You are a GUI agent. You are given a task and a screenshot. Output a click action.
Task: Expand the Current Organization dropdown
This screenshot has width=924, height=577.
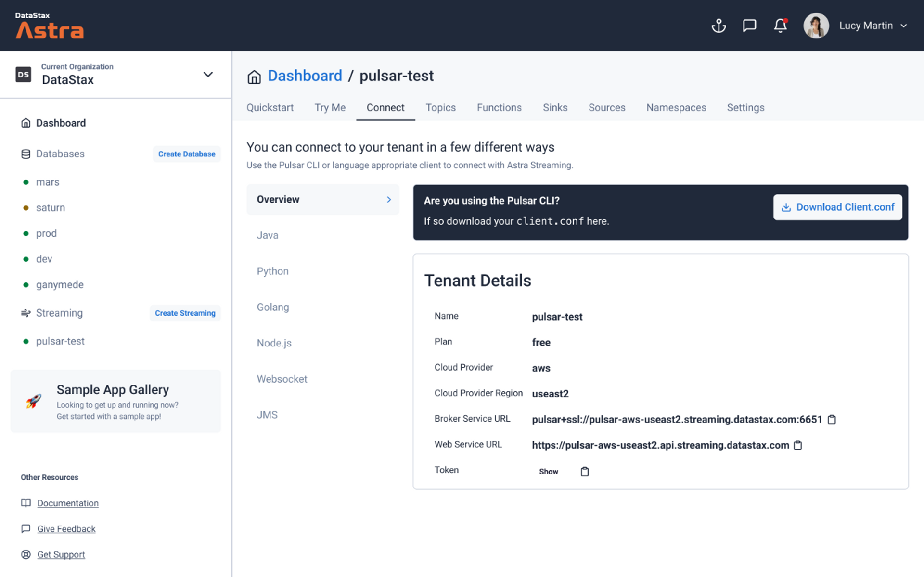[x=208, y=75]
